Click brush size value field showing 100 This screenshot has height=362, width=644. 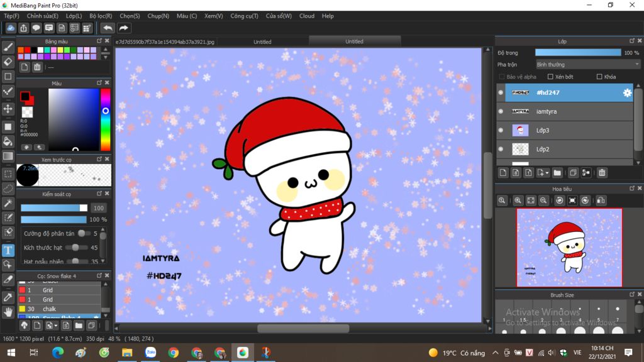coord(99,208)
